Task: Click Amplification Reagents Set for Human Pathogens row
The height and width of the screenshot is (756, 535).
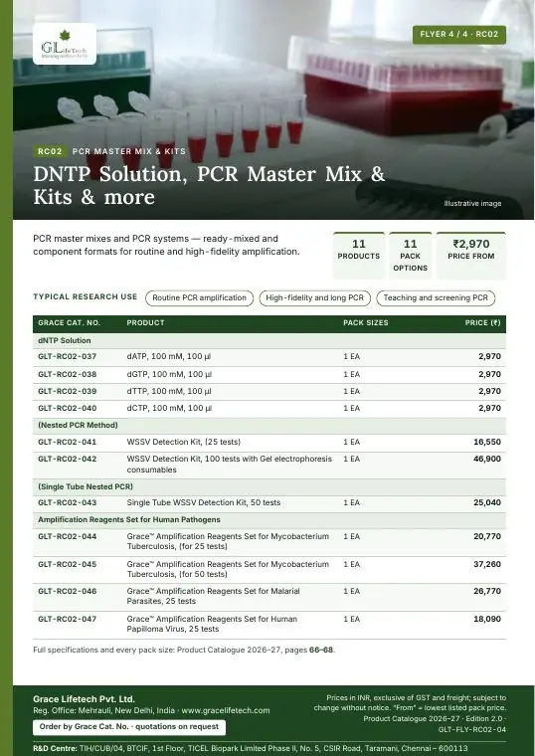Action: 269,520
